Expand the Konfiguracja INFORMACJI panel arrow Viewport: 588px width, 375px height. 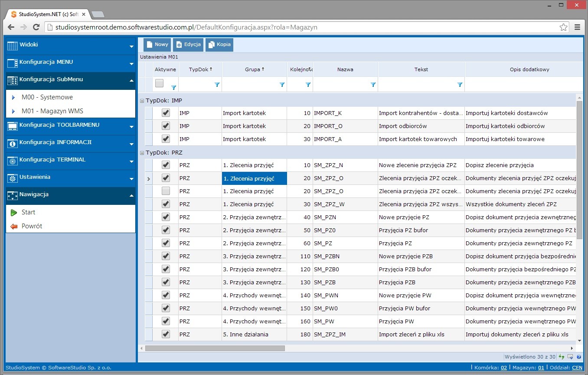point(131,144)
